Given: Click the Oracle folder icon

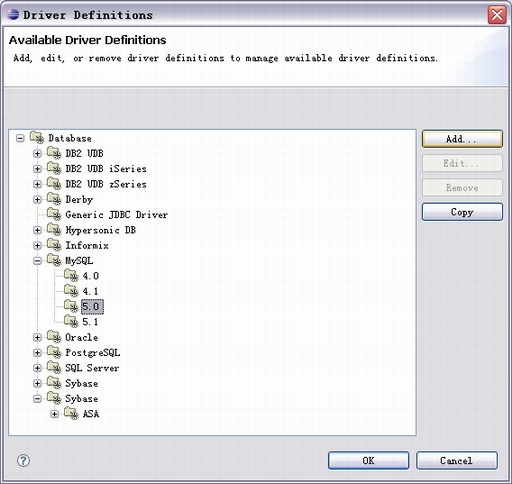Looking at the screenshot, I should pos(54,337).
